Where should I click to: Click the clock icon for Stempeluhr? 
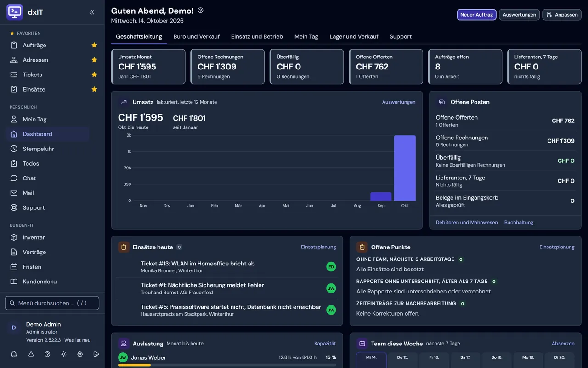pos(14,149)
